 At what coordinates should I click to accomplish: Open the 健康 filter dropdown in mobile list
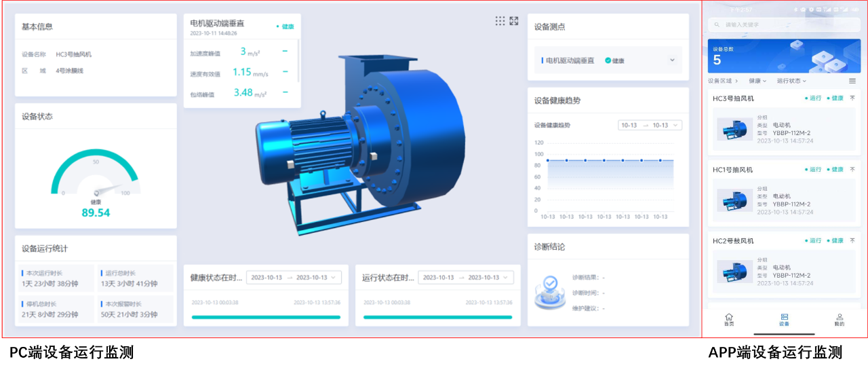point(757,81)
